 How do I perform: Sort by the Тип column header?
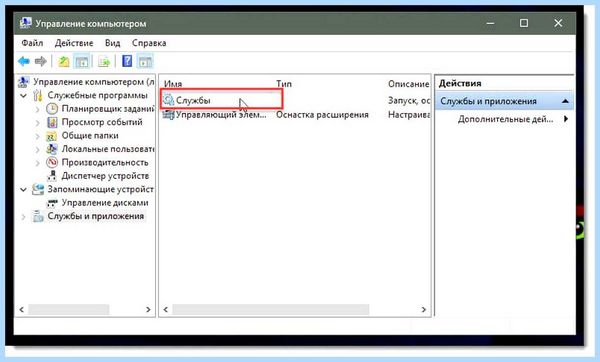click(x=284, y=84)
